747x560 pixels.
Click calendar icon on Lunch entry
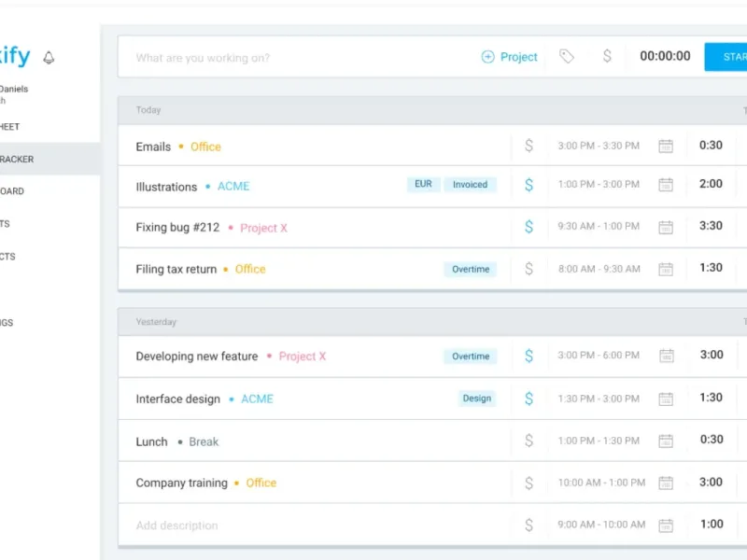coord(666,441)
